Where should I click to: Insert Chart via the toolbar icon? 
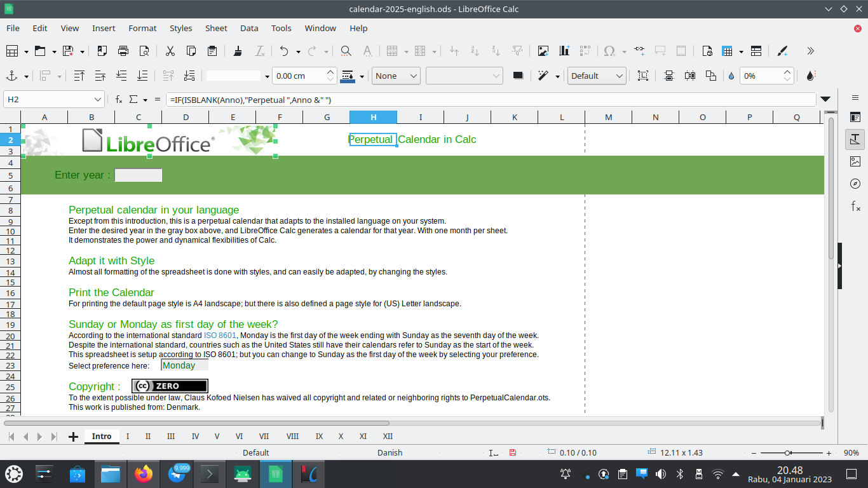[x=564, y=51]
